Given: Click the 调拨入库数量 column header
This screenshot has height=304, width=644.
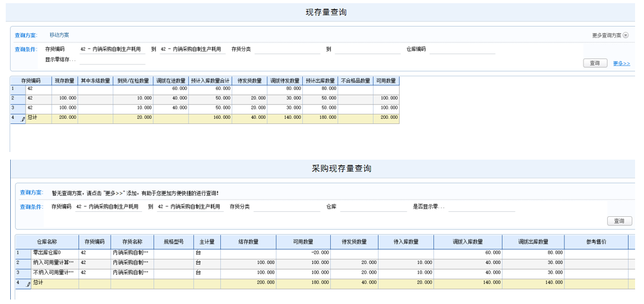Looking at the screenshot, I should click(x=468, y=242).
